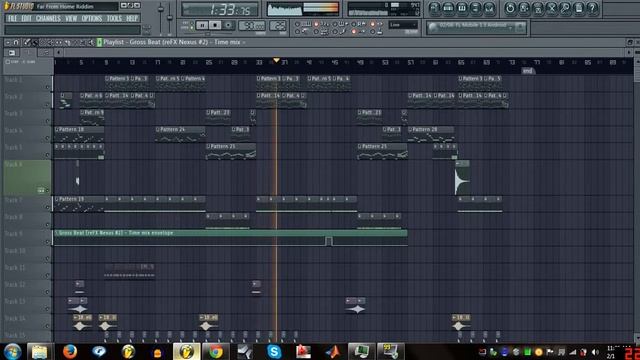Click the system tray volume speaker icon
Viewport: 640px width, 360px height.
click(595, 352)
